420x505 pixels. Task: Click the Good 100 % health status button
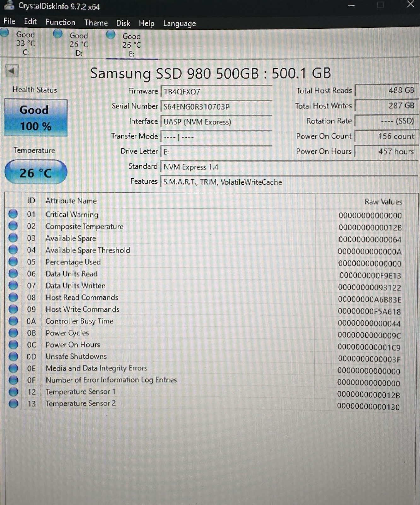click(36, 118)
